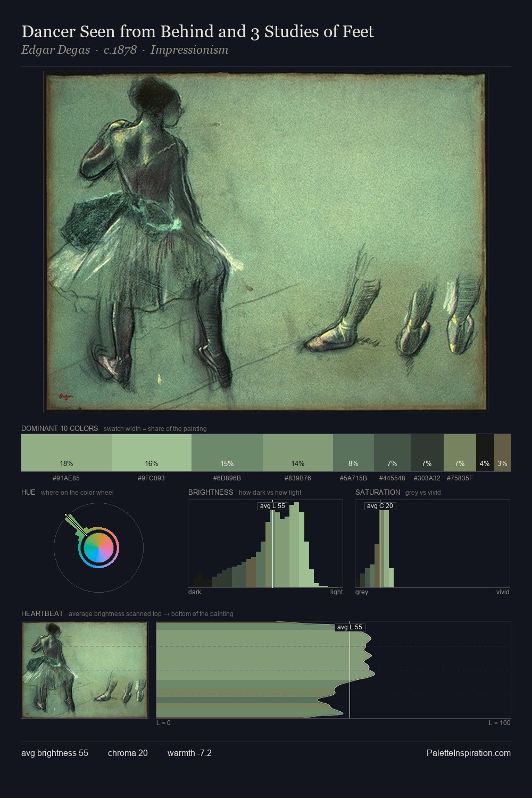Click the 'HEARTBEAT' section heading
The height and width of the screenshot is (798, 532).
pyautogui.click(x=42, y=613)
